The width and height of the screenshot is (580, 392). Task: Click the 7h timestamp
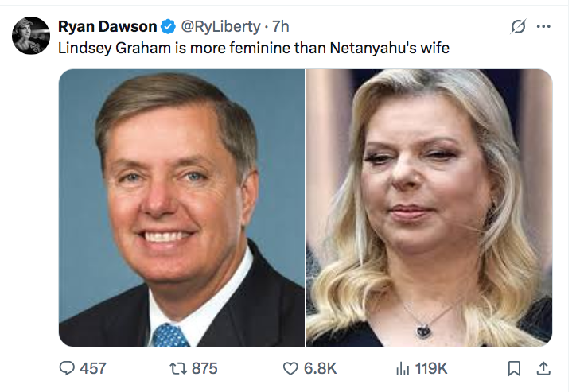tap(280, 27)
